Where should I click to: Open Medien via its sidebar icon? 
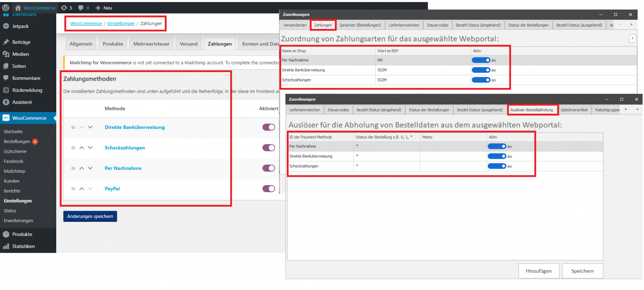coord(6,54)
